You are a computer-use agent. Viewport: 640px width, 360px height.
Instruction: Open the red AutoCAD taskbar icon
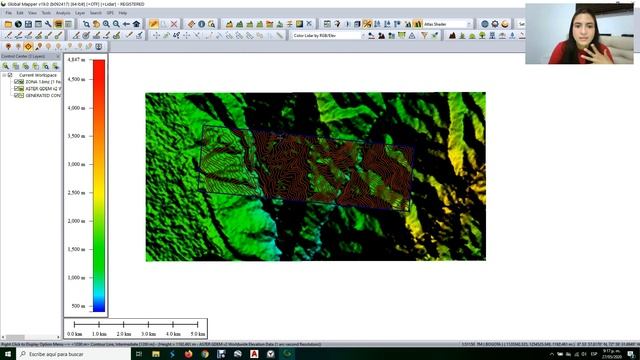point(254,354)
